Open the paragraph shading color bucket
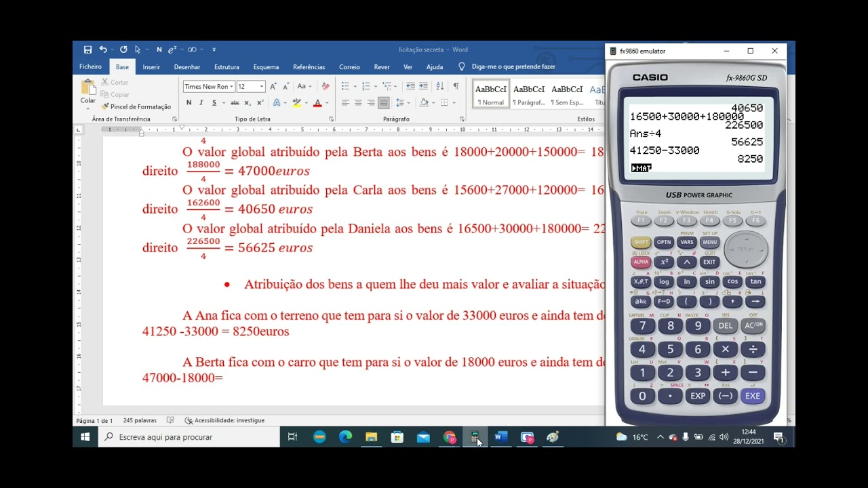Viewport: 868px width, 488px height. point(424,103)
